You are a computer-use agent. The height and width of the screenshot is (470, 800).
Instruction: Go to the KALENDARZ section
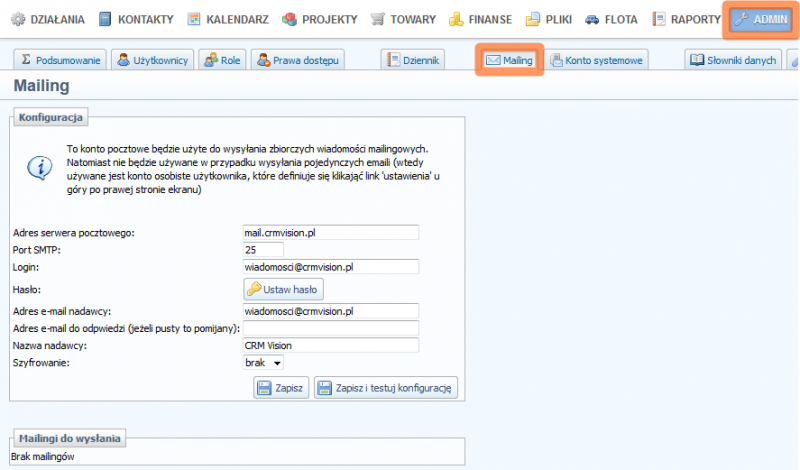click(228, 19)
